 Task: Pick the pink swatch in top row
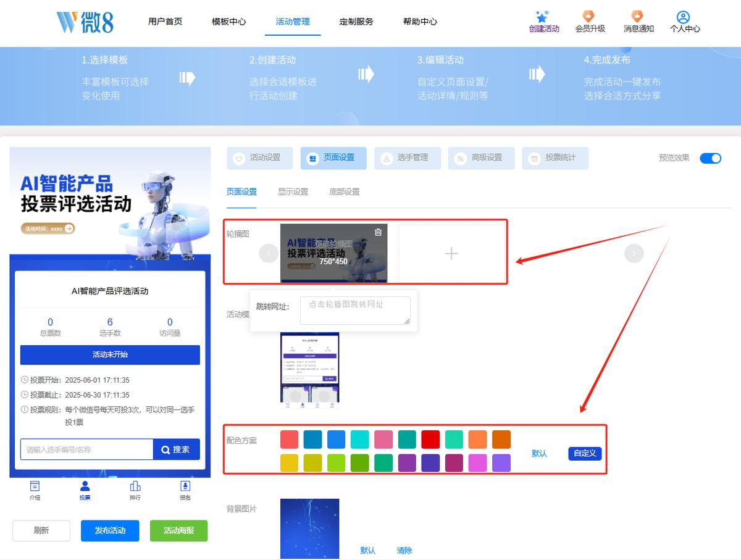383,440
